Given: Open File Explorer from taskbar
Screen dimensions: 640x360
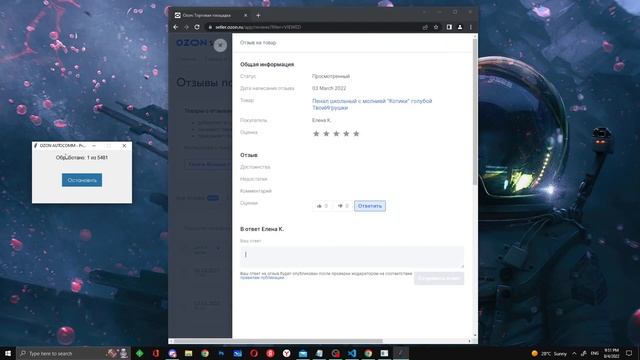Looking at the screenshot, I should 189,353.
